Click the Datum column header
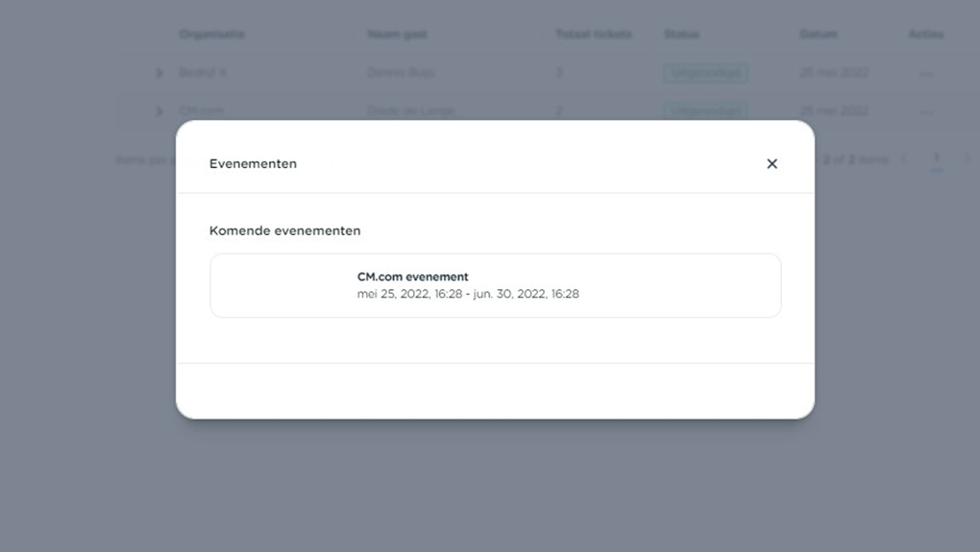 point(819,35)
